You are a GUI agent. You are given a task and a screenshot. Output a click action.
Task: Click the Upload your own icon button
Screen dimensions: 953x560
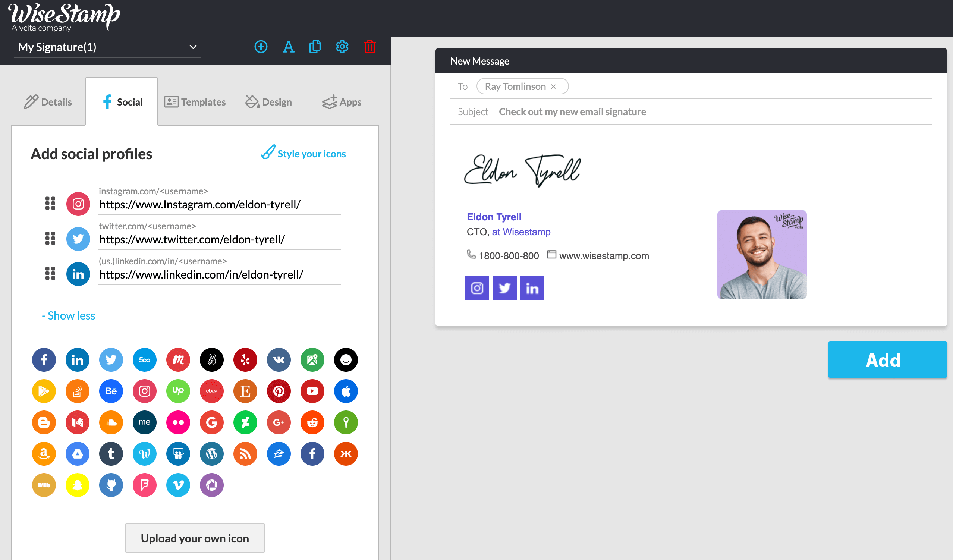tap(195, 538)
